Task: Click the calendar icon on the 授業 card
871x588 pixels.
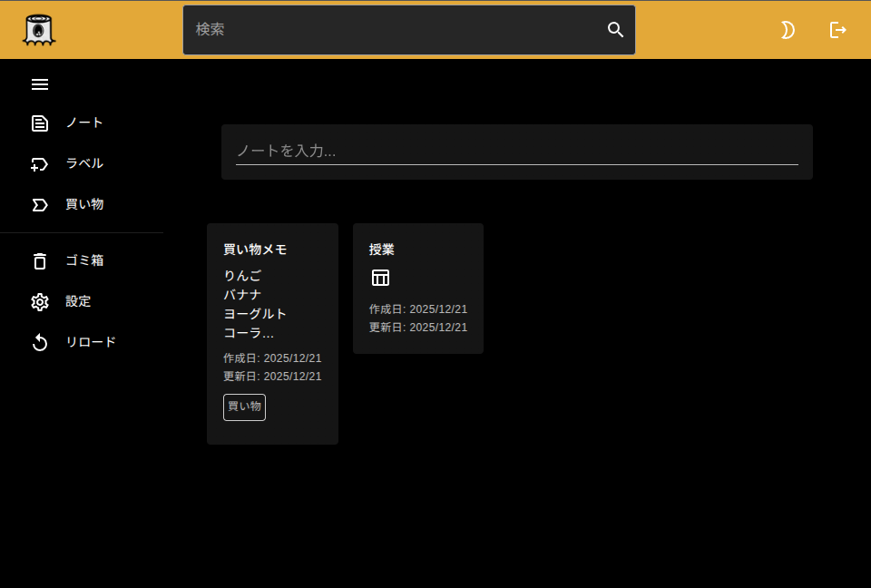Action: pos(380,278)
